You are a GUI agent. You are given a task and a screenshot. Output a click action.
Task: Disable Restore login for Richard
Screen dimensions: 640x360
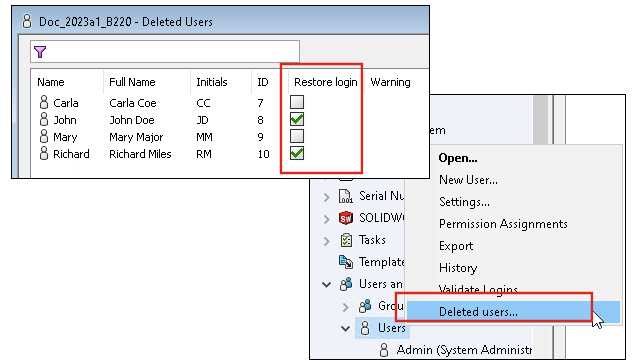tap(297, 153)
